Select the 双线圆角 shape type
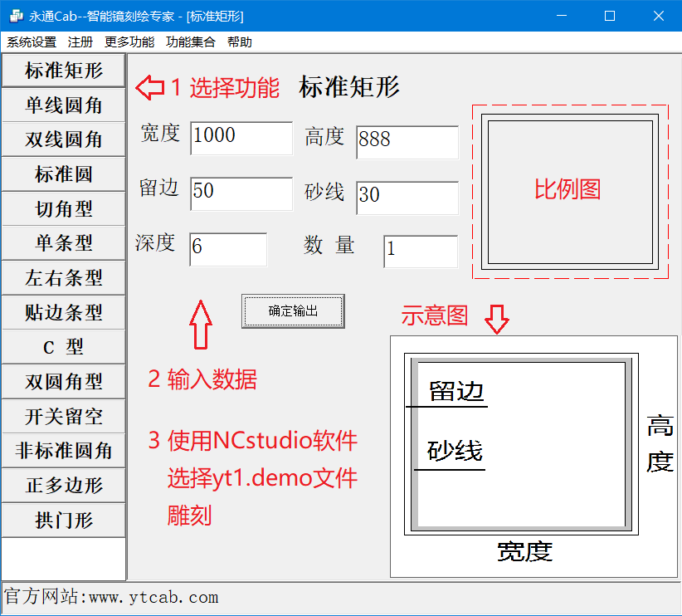 63,140
